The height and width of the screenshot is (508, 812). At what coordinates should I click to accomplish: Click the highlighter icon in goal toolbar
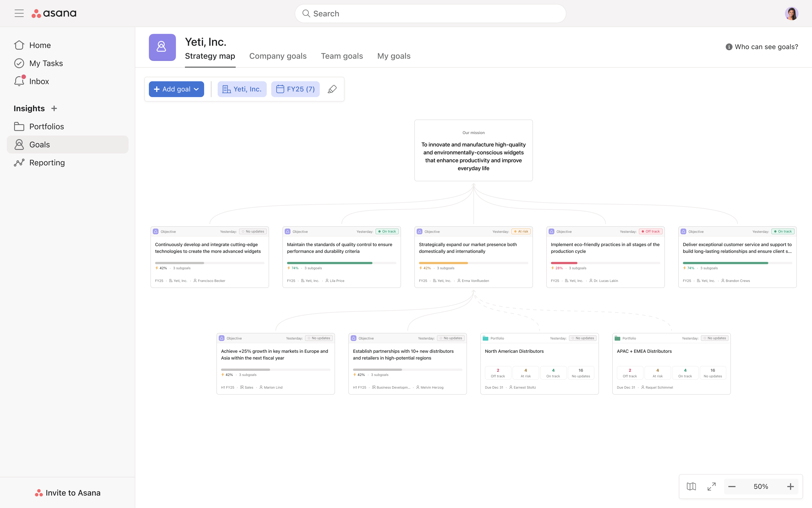click(332, 89)
